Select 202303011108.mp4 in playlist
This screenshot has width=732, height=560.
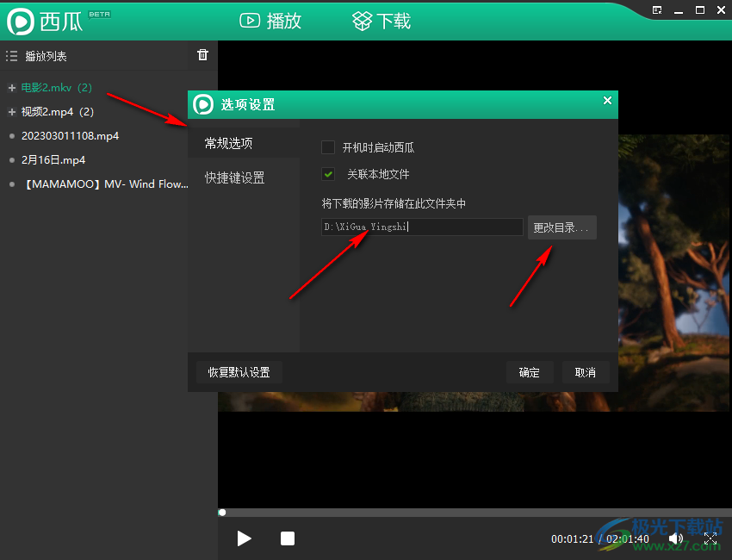coord(70,136)
